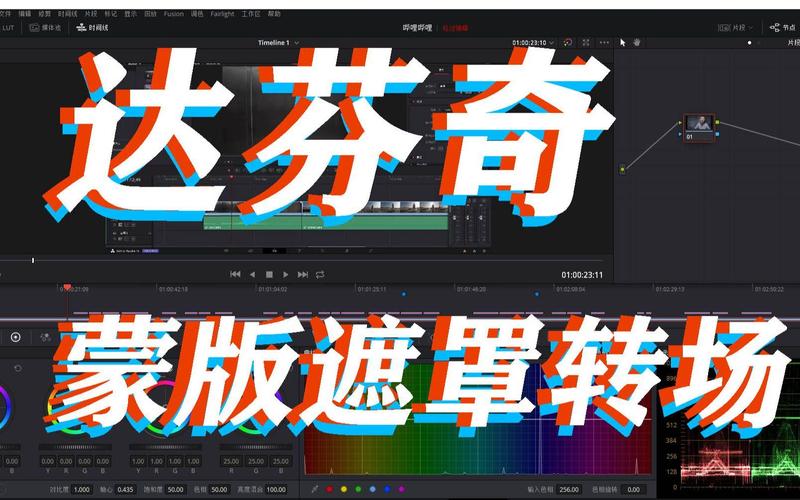Select the arrow pointer tool in node editor
The width and height of the screenshot is (800, 500).
pyautogui.click(x=622, y=43)
